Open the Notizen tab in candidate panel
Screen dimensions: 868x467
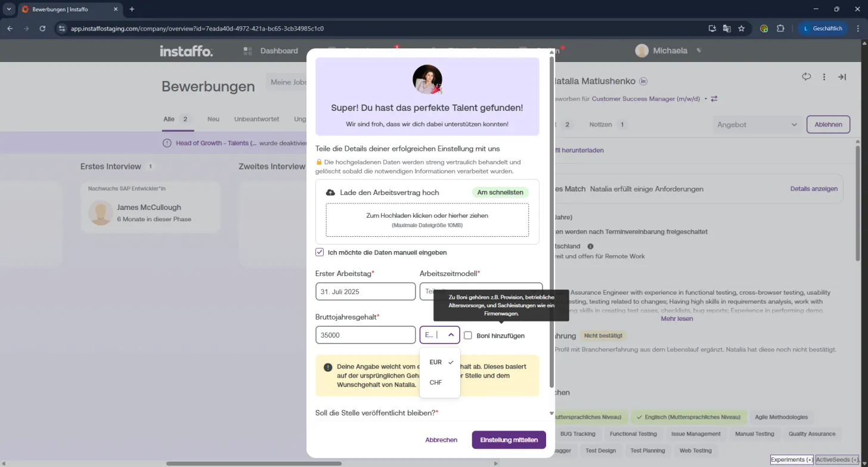click(x=607, y=125)
